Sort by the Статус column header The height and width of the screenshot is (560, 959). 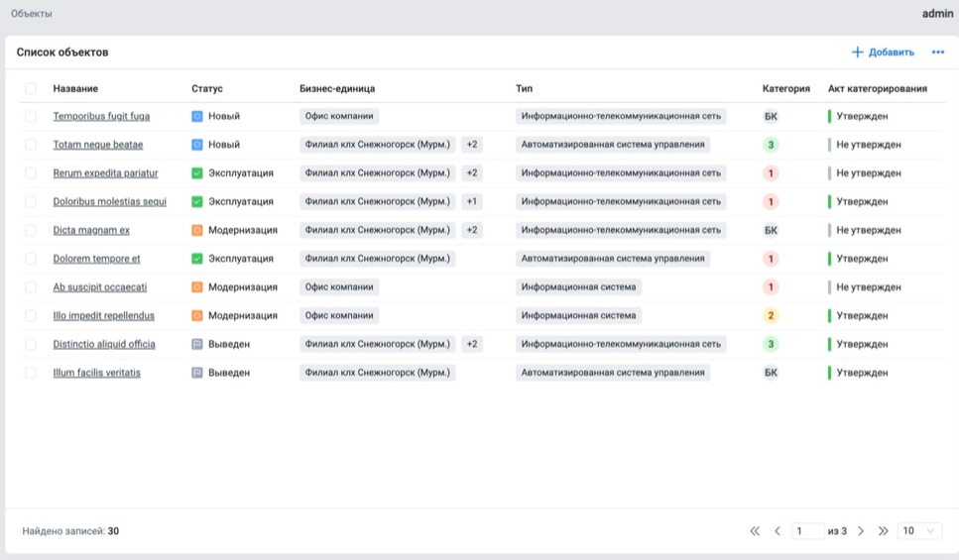click(207, 88)
